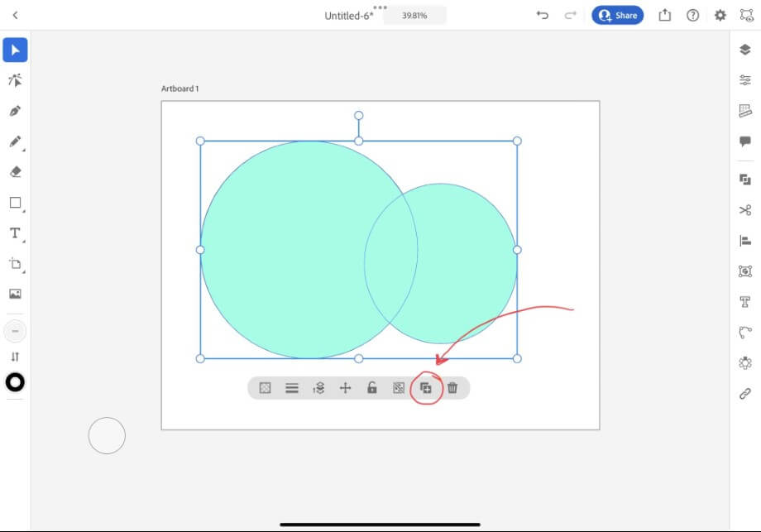This screenshot has width=761, height=532.
Task: Open the 39.81% zoom level field
Action: pos(414,16)
